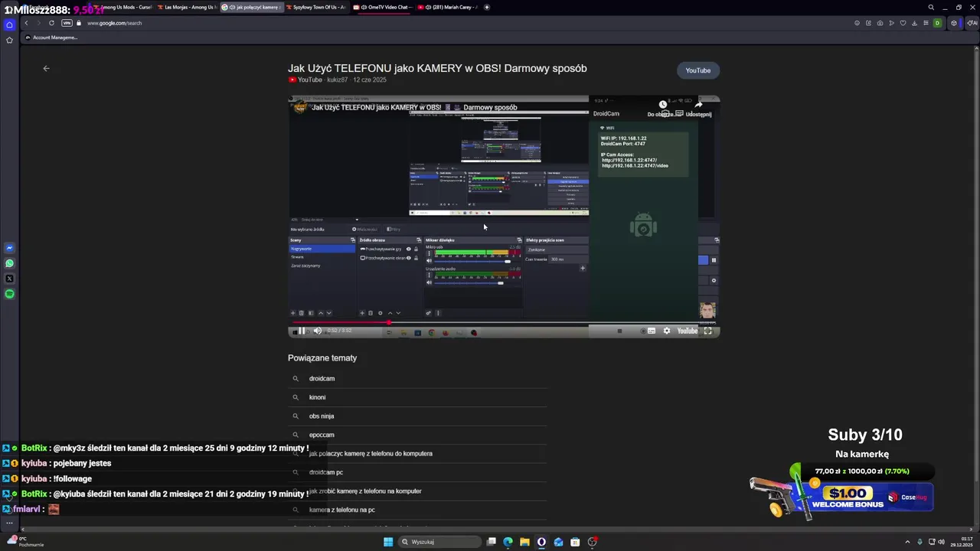Open the video title link Jak Użyć TELEFONU
The width and height of the screenshot is (980, 551).
tap(437, 68)
